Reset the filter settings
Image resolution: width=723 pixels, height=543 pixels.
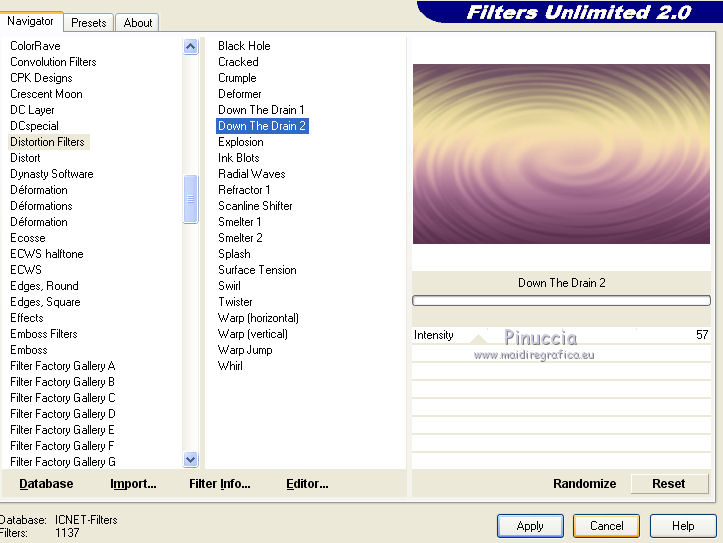click(669, 484)
